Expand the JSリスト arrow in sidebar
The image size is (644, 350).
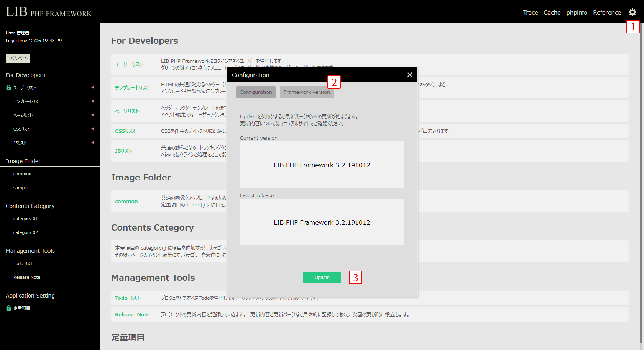(x=93, y=143)
